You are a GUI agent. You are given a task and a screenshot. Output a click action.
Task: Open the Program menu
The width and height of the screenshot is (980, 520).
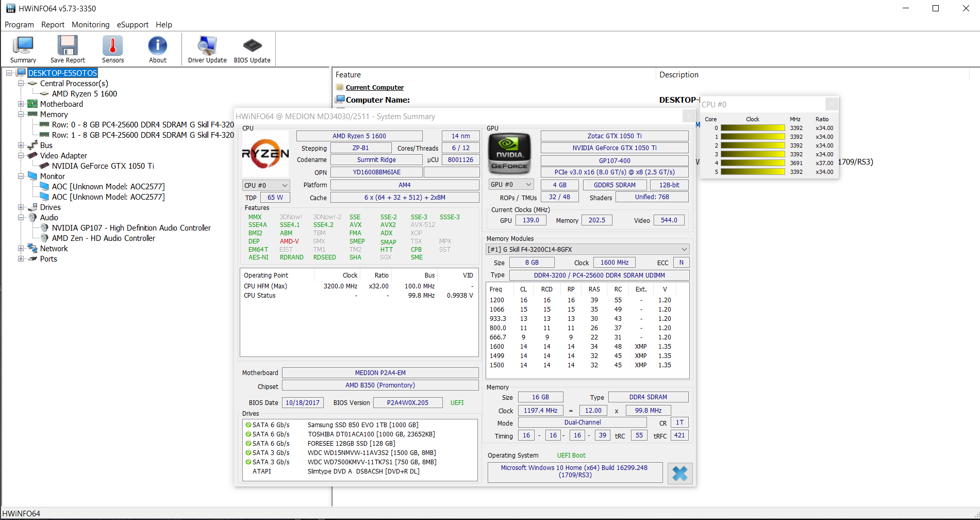tap(19, 24)
